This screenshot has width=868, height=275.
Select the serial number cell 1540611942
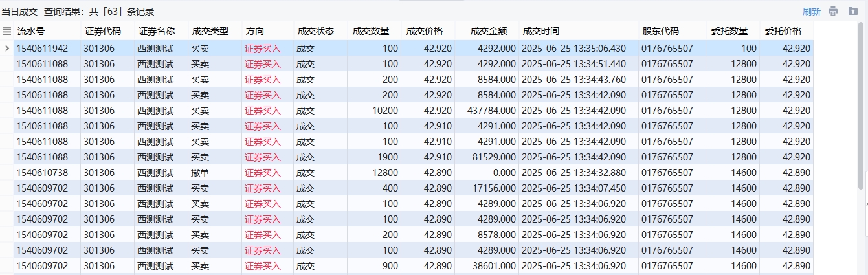[x=42, y=49]
